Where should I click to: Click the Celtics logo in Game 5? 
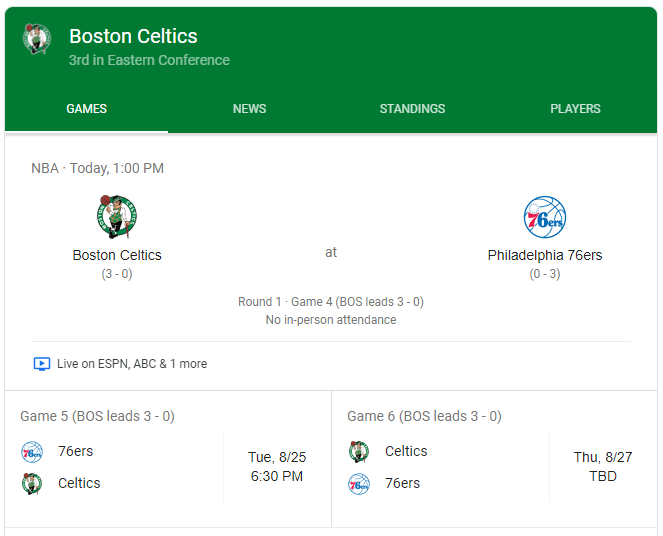(x=32, y=484)
